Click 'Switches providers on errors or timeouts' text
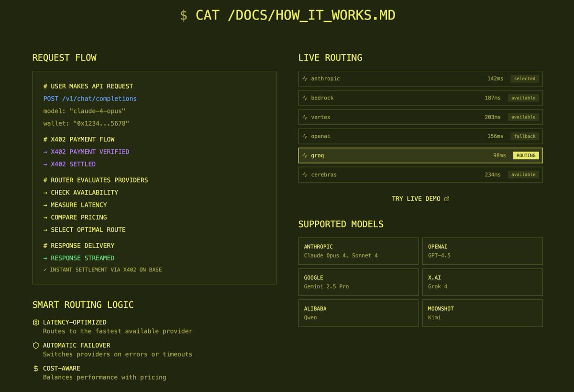This screenshot has height=392, width=574. (x=118, y=354)
